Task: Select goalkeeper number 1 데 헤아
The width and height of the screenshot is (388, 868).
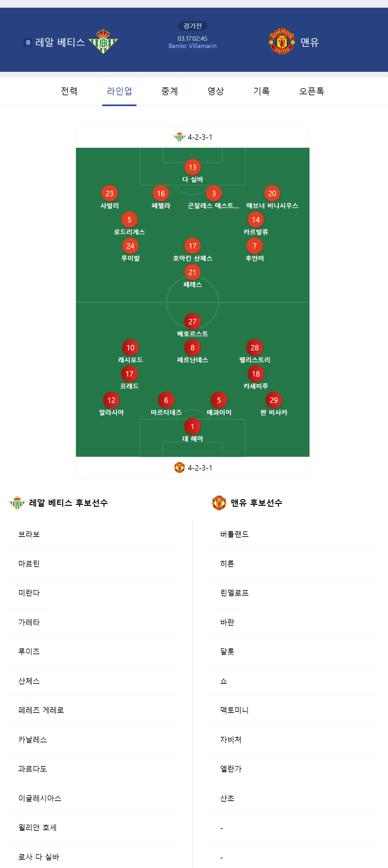Action: 192,427
